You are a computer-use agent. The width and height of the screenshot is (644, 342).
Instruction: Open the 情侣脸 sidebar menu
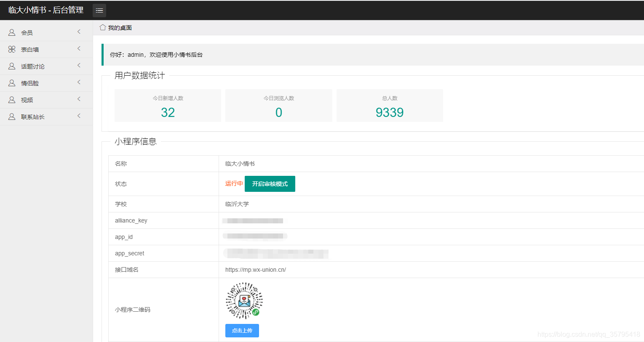coord(46,83)
